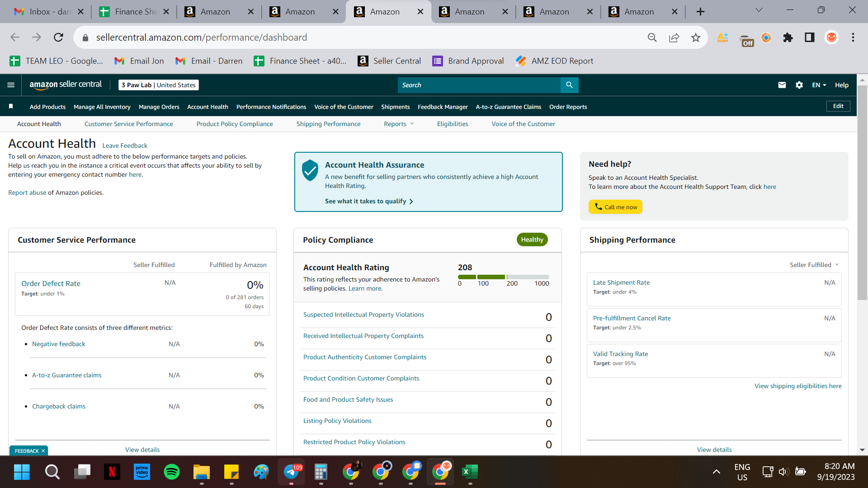Reload the page with refresh button
This screenshot has width=868, height=488.
click(x=58, y=38)
